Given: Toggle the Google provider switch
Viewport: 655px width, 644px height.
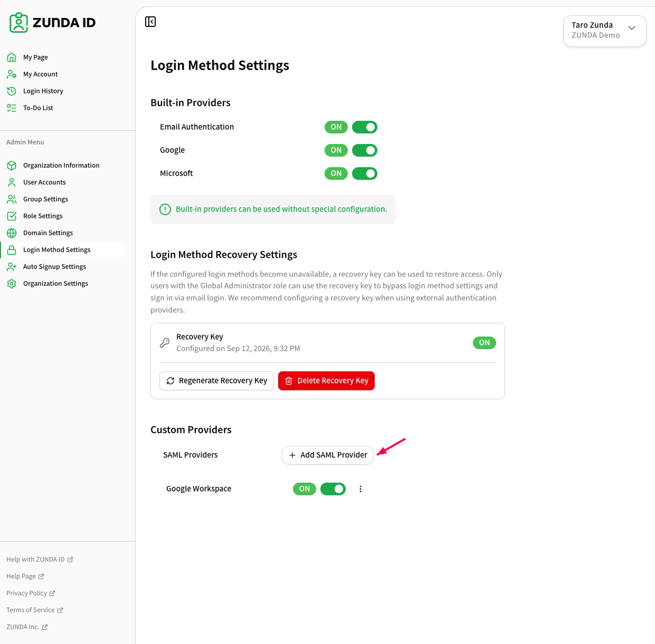Looking at the screenshot, I should click(x=365, y=150).
